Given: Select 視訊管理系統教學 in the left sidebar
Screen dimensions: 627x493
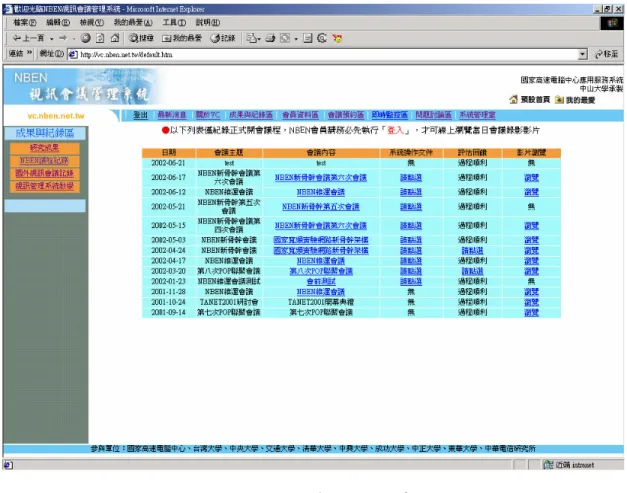Looking at the screenshot, I should click(x=44, y=186).
